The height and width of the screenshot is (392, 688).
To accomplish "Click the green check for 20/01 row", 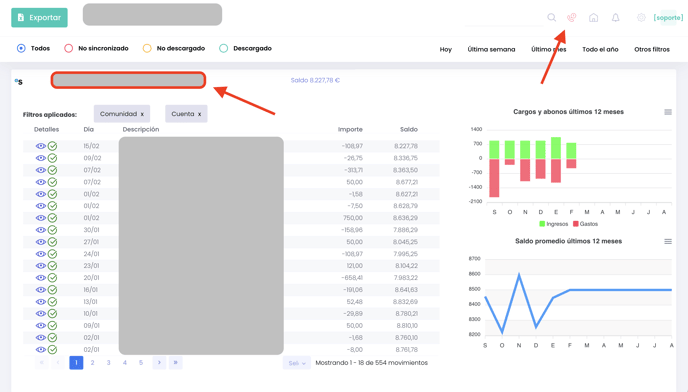I will pos(52,278).
